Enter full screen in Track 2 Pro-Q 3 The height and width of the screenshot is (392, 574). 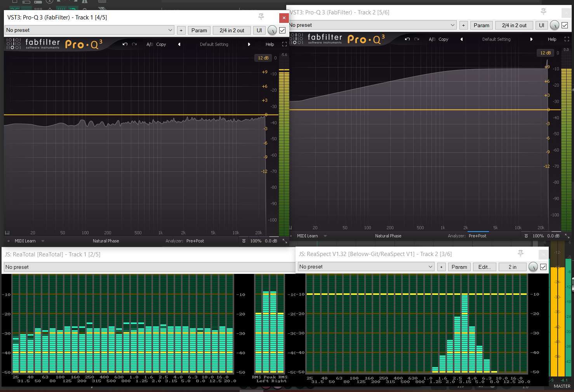(x=567, y=39)
